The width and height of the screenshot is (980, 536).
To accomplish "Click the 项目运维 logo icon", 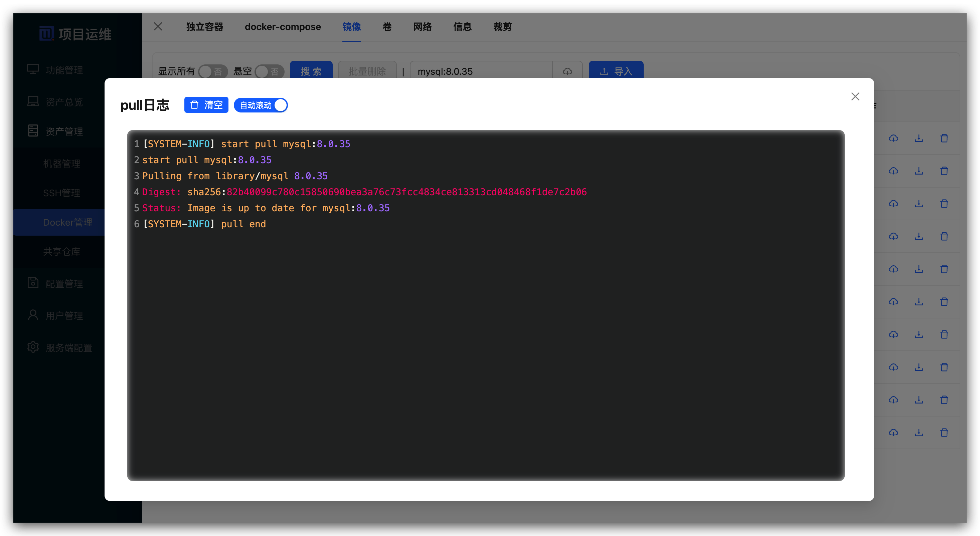I will tap(46, 33).
